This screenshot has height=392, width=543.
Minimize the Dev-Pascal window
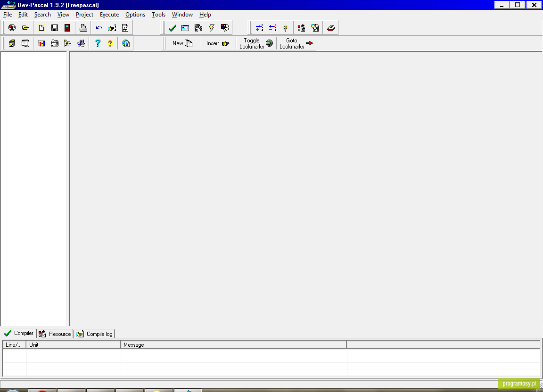click(x=502, y=5)
